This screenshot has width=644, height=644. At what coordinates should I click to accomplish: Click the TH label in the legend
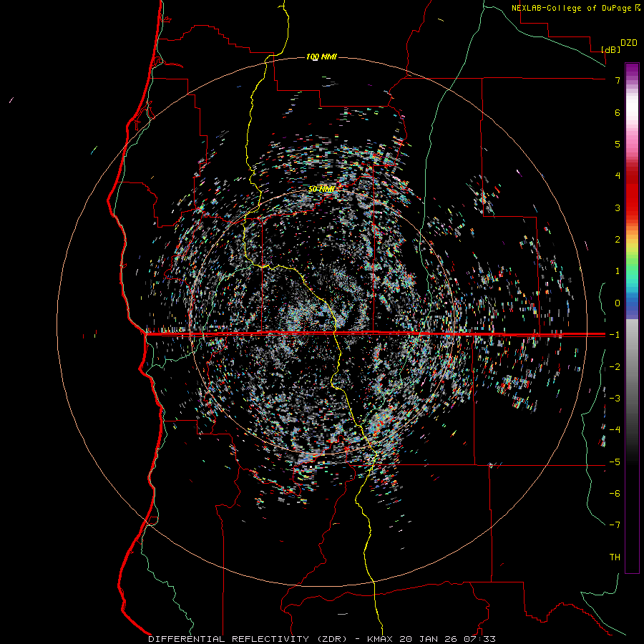(x=615, y=557)
